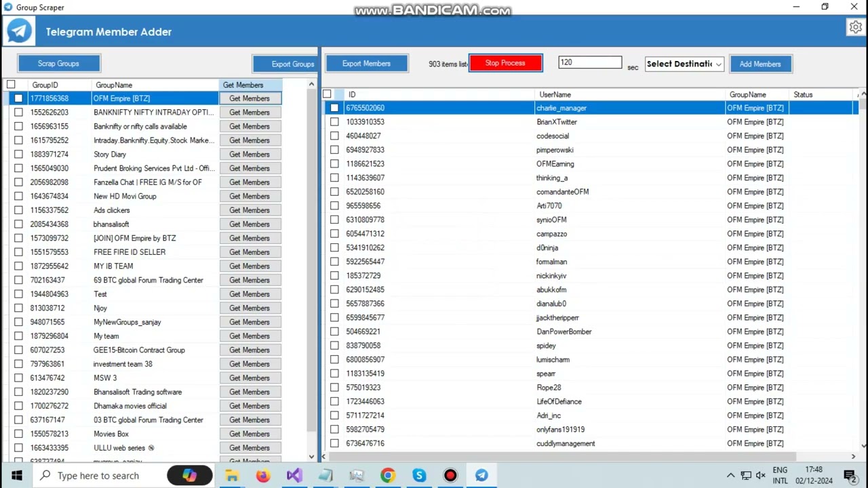Screen dimensions: 868x488
Task: Get Members for Story Diary group
Action: pyautogui.click(x=250, y=155)
